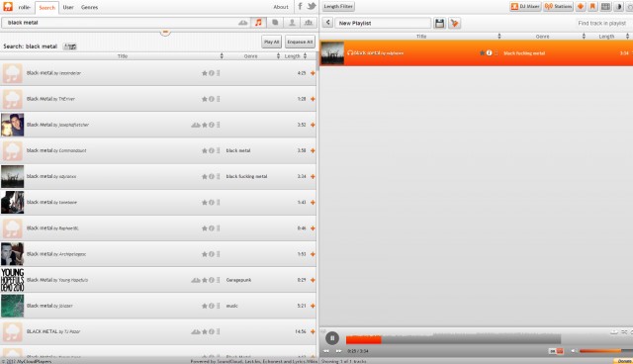Open Stations
The width and height of the screenshot is (633, 364).
click(558, 7)
